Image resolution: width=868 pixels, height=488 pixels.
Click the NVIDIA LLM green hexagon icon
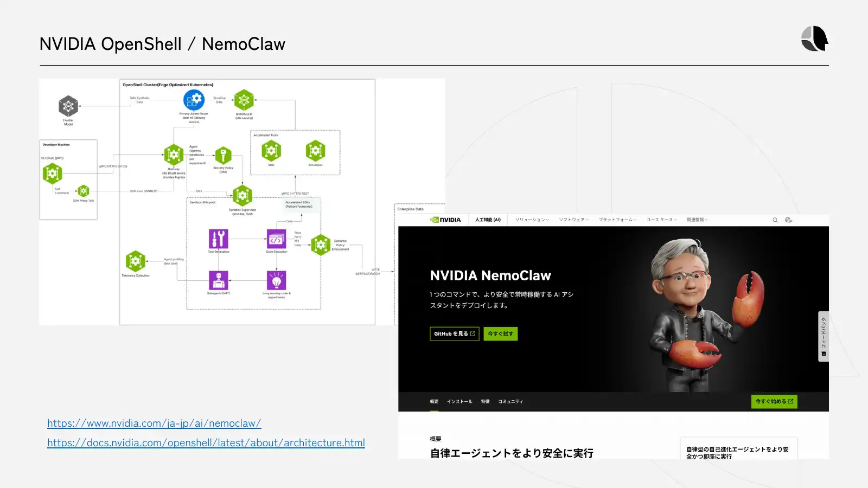pyautogui.click(x=244, y=100)
